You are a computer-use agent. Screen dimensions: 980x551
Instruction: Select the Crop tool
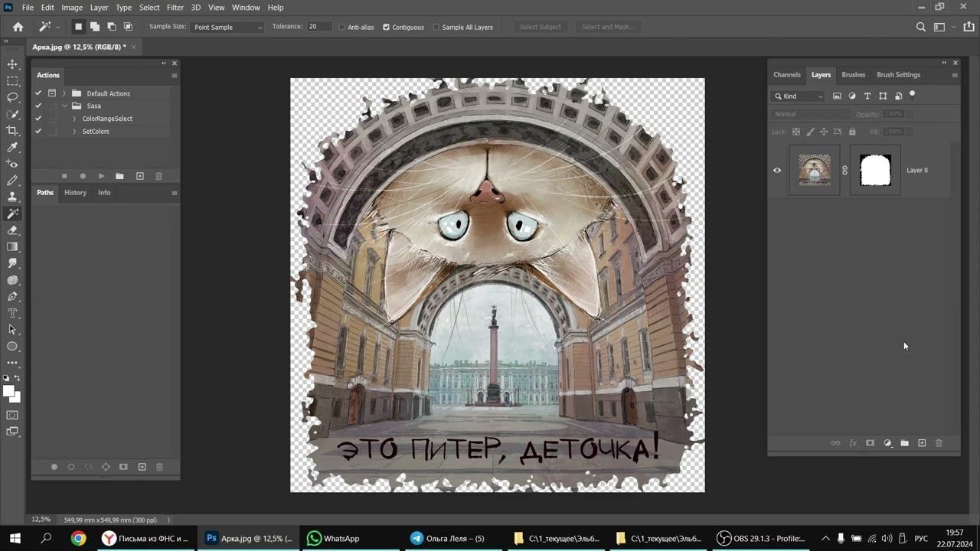click(12, 131)
